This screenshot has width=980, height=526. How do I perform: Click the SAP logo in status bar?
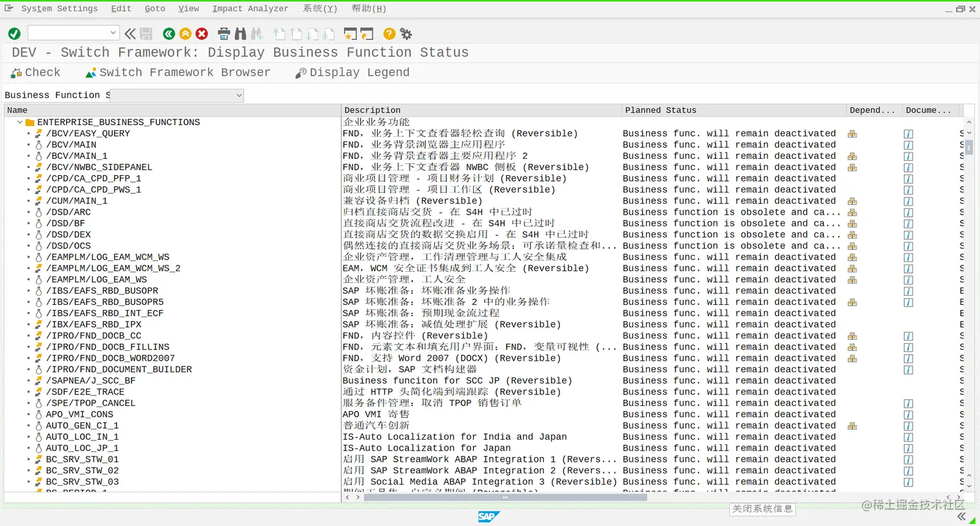[x=489, y=516]
